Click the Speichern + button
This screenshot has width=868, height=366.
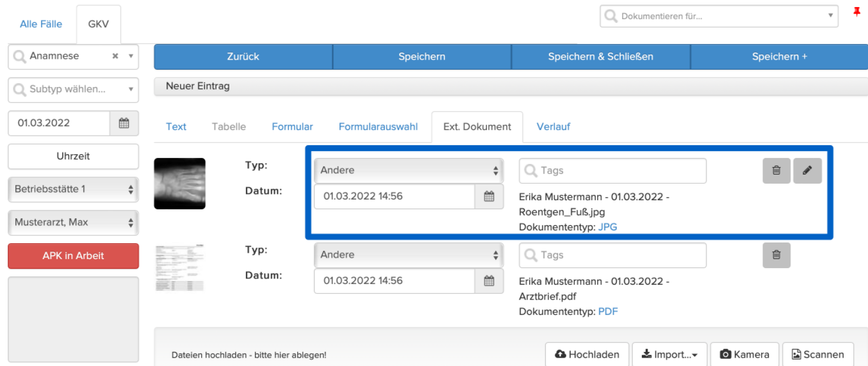780,57
